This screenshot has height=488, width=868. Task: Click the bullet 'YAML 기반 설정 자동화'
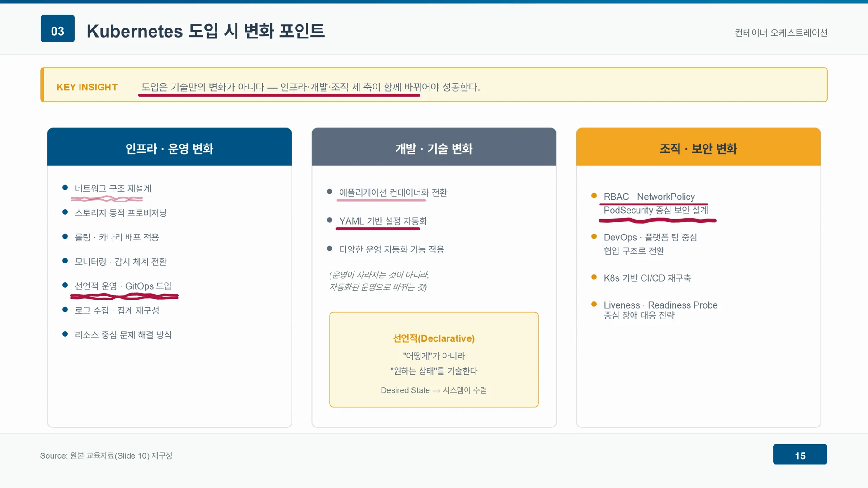(383, 221)
